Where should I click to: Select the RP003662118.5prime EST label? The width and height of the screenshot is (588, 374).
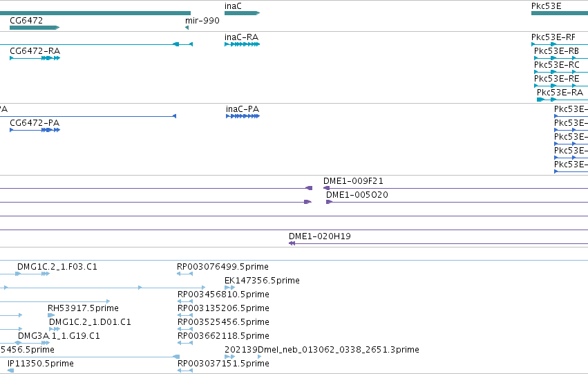[x=223, y=336]
